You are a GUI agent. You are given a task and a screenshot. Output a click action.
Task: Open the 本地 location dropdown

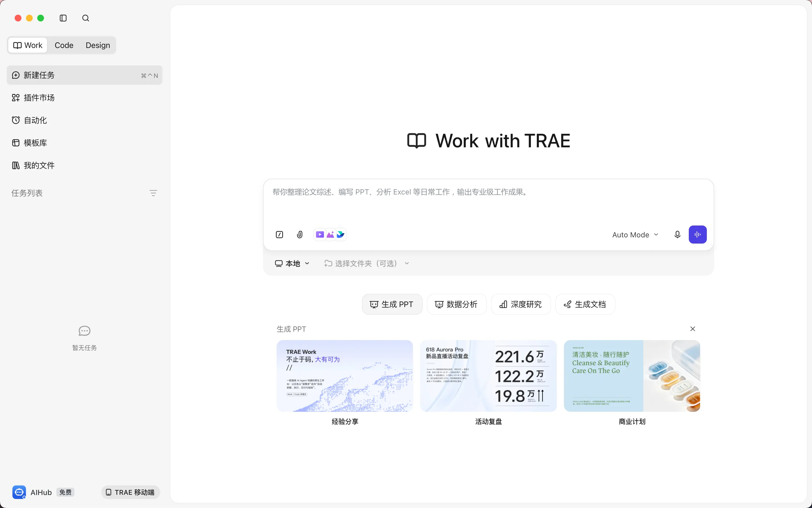pos(292,263)
